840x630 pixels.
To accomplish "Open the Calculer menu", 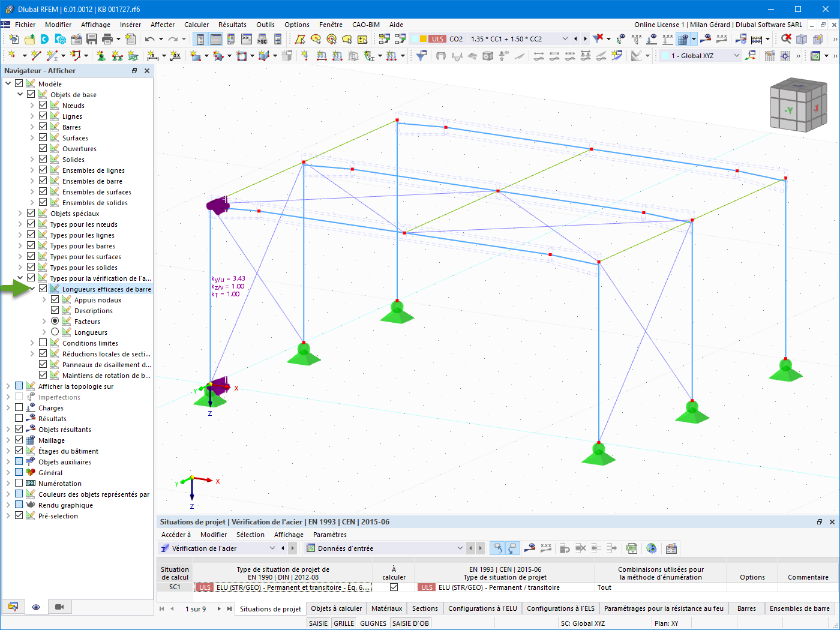I will [197, 25].
